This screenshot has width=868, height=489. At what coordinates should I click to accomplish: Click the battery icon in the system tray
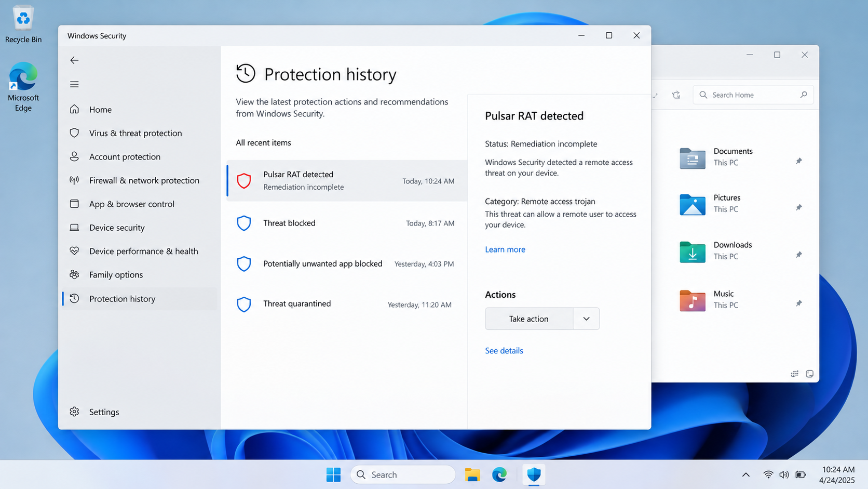click(x=801, y=474)
